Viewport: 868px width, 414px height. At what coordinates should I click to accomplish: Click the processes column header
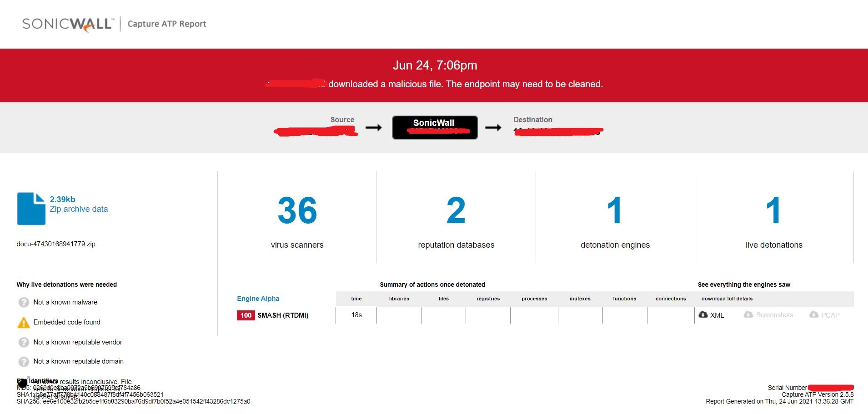tap(534, 299)
